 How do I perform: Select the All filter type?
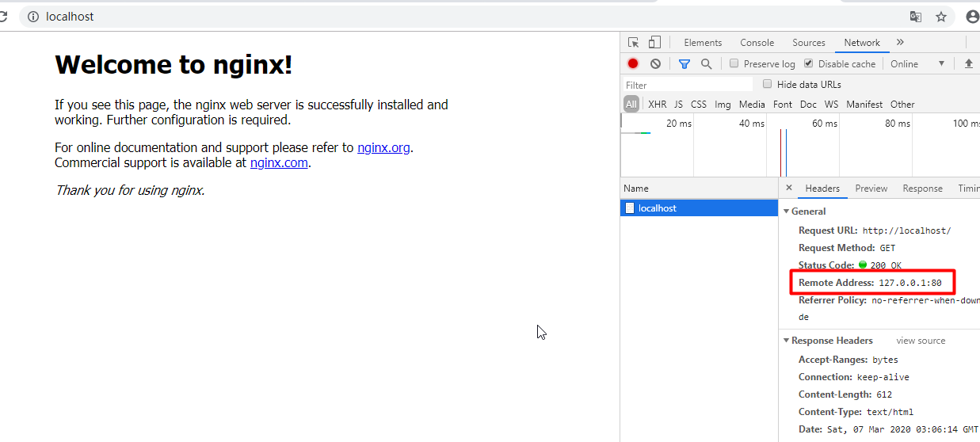click(x=631, y=104)
